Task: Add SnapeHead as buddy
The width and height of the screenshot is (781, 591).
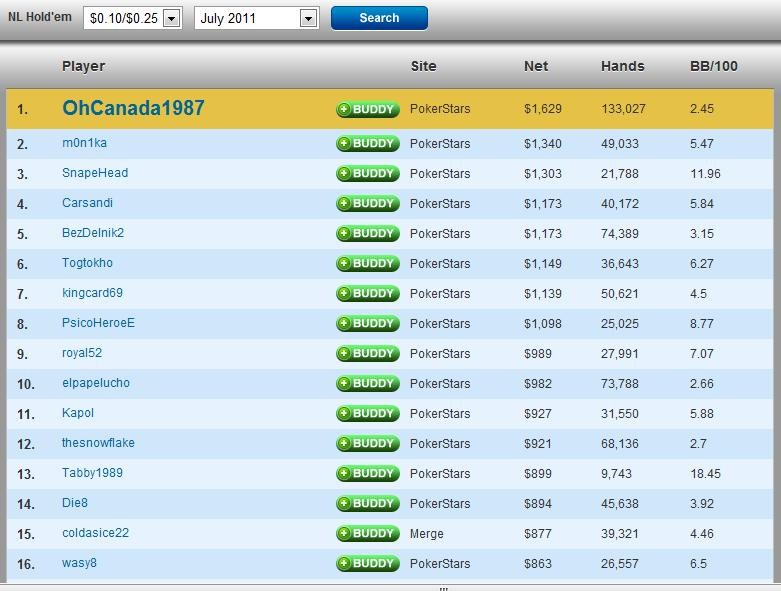Action: click(x=368, y=173)
